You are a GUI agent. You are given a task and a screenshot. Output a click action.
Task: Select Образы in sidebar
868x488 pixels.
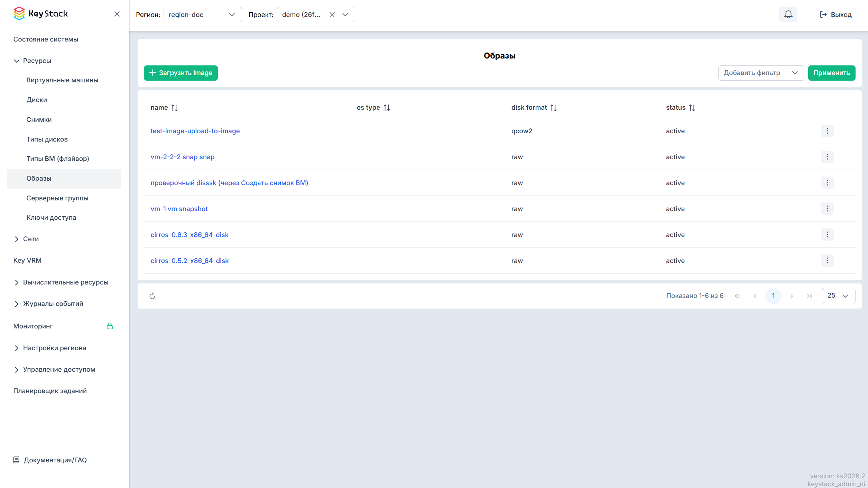pyautogui.click(x=64, y=178)
